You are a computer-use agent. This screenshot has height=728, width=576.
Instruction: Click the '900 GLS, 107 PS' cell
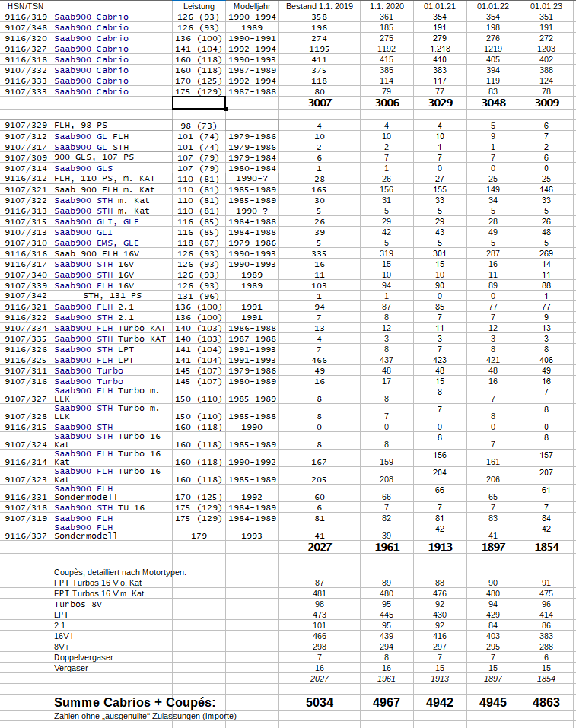(94, 157)
